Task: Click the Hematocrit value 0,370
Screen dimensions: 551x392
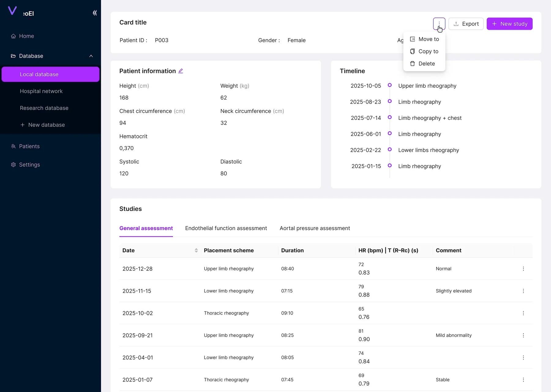Action: pyautogui.click(x=126, y=148)
